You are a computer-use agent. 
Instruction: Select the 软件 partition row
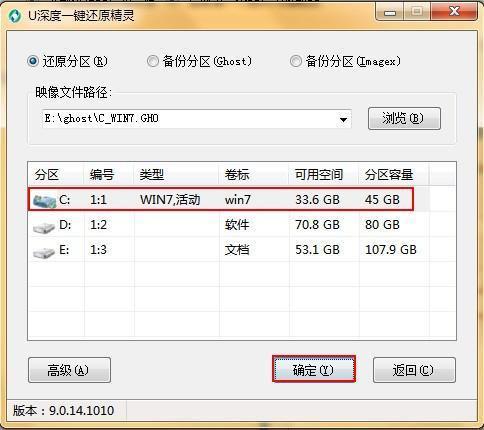pyautogui.click(x=242, y=225)
